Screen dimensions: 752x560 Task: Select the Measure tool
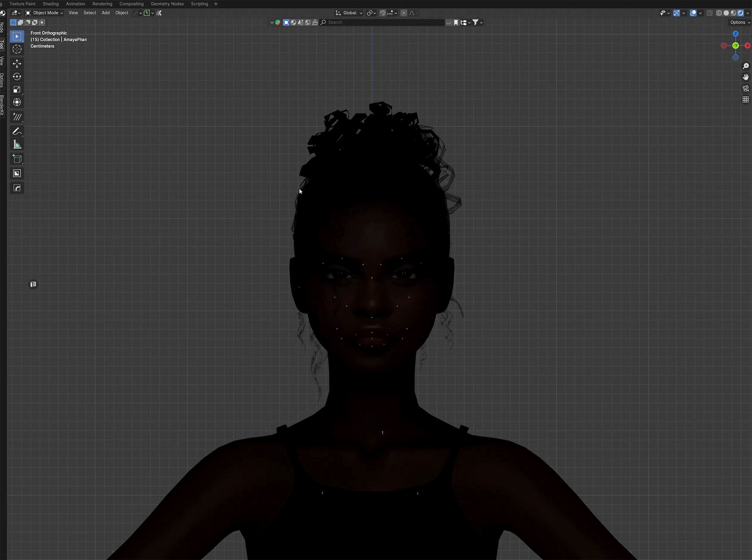(x=17, y=145)
